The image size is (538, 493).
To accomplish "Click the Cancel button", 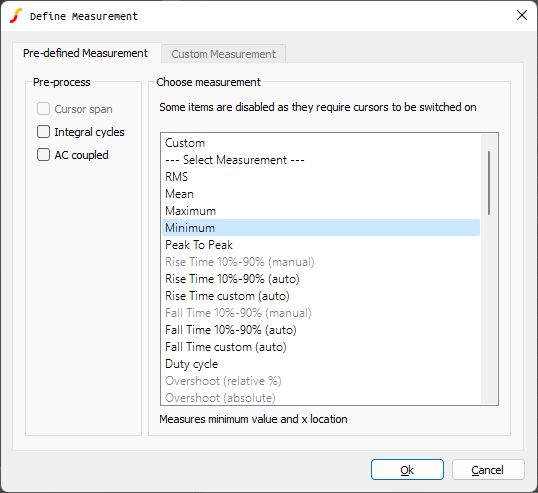I will click(488, 470).
